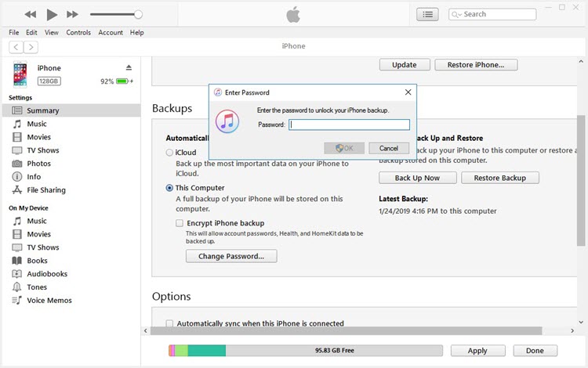Open Books under On My Device
588x368 pixels.
71,261
